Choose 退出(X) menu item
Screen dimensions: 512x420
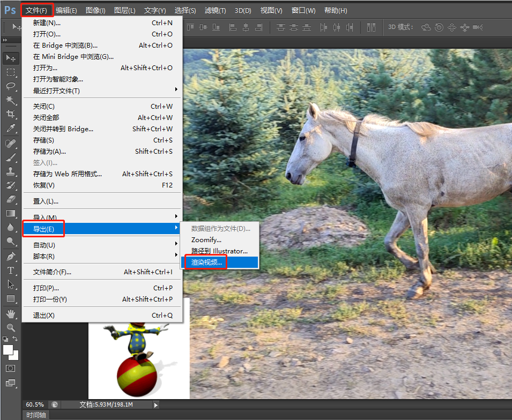[101, 316]
